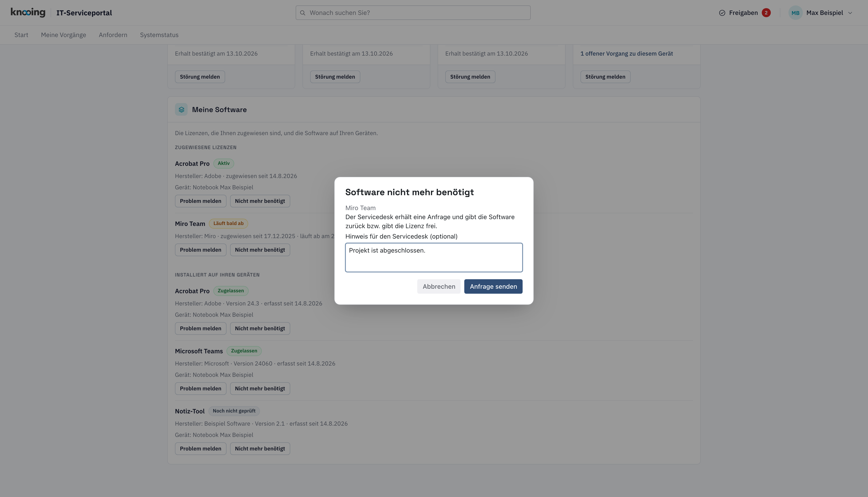
Task: Click Nicht mehr benötigt for Microsoft Teams
Action: click(x=260, y=389)
